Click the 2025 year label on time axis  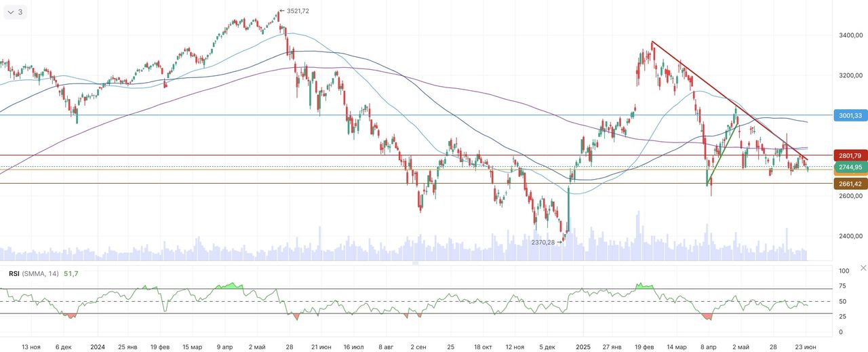pyautogui.click(x=582, y=347)
